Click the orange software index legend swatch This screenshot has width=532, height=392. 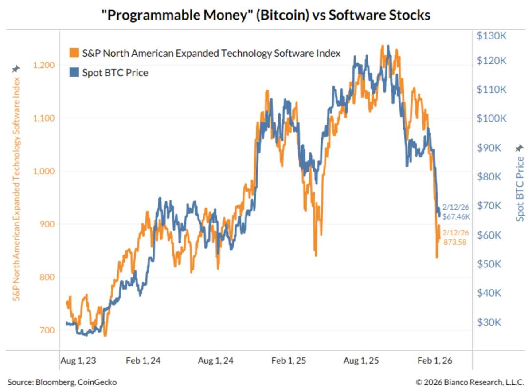[74, 53]
